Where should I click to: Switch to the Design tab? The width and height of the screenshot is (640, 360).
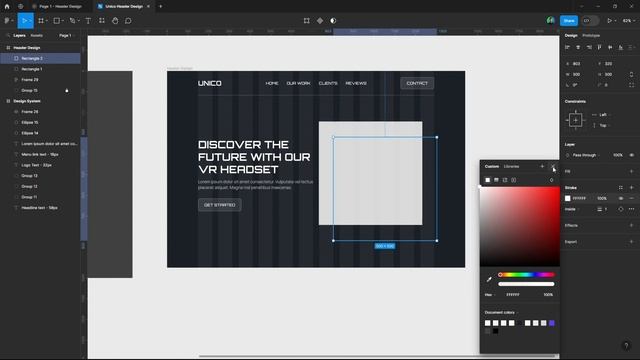pyautogui.click(x=571, y=36)
